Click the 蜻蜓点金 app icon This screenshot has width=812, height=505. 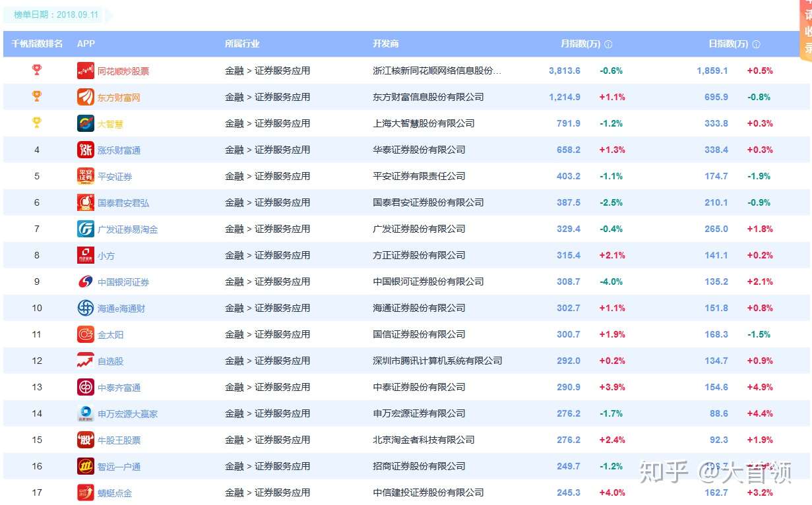point(86,492)
